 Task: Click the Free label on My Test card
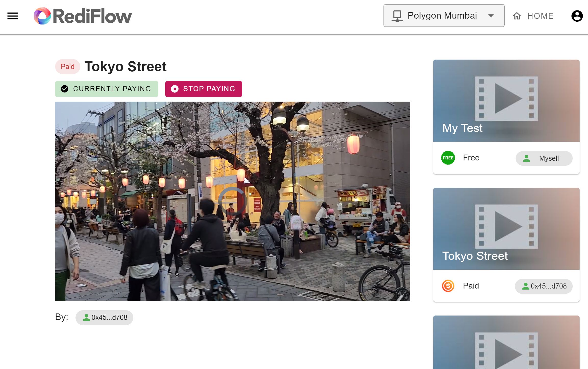pos(471,158)
